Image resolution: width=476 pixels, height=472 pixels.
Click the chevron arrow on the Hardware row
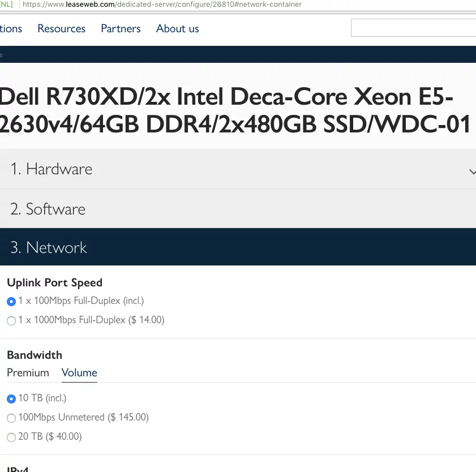472,171
